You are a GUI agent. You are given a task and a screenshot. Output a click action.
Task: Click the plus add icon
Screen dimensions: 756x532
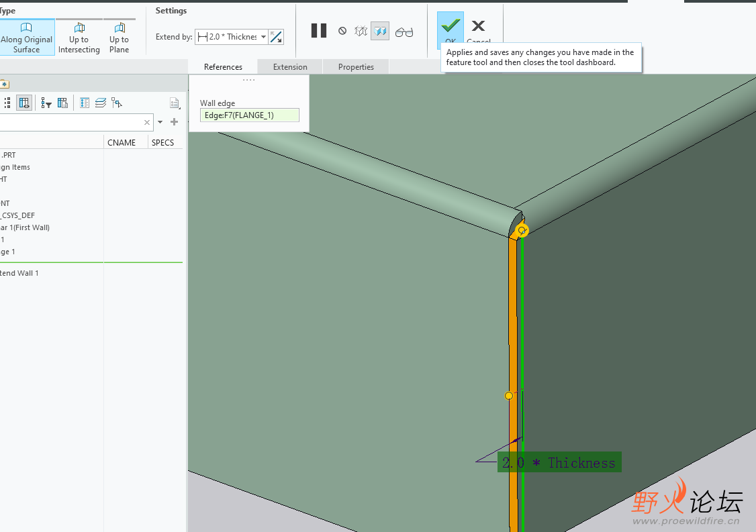[175, 122]
